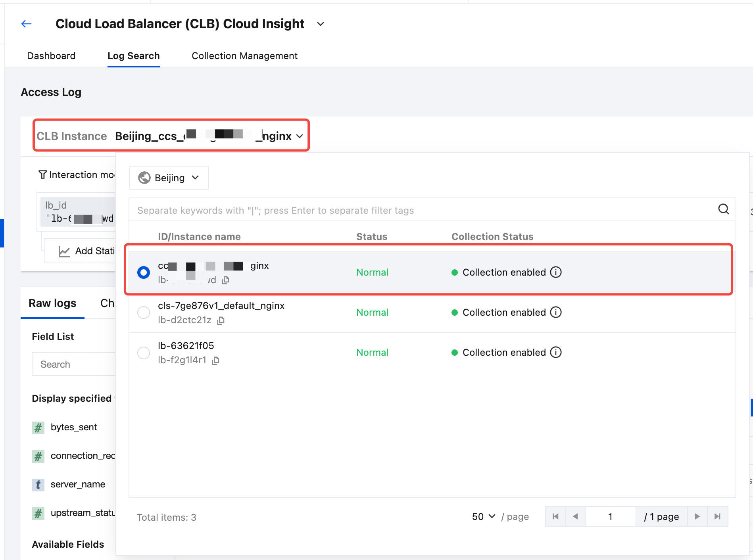Click info icon for cls-7ge876v1_default_nginx collection status

tap(556, 312)
